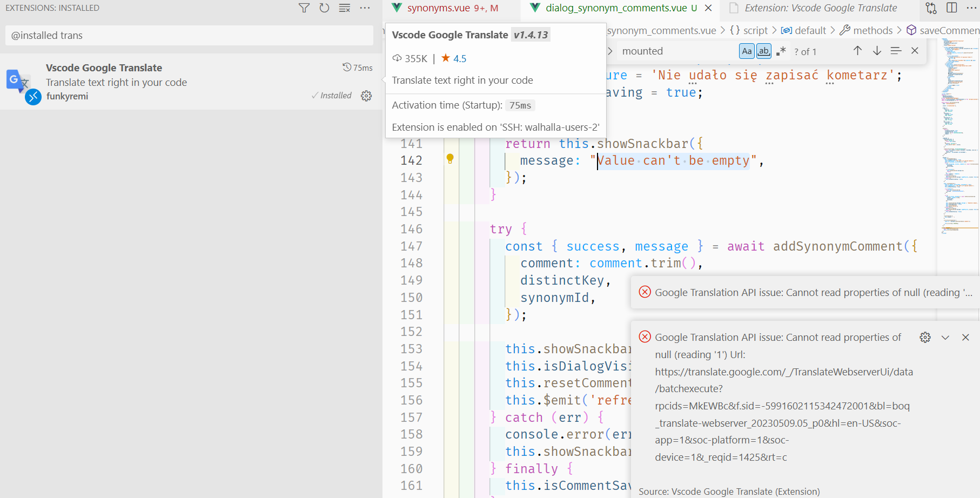
Task: Refresh the installed extensions list
Action: pyautogui.click(x=324, y=8)
